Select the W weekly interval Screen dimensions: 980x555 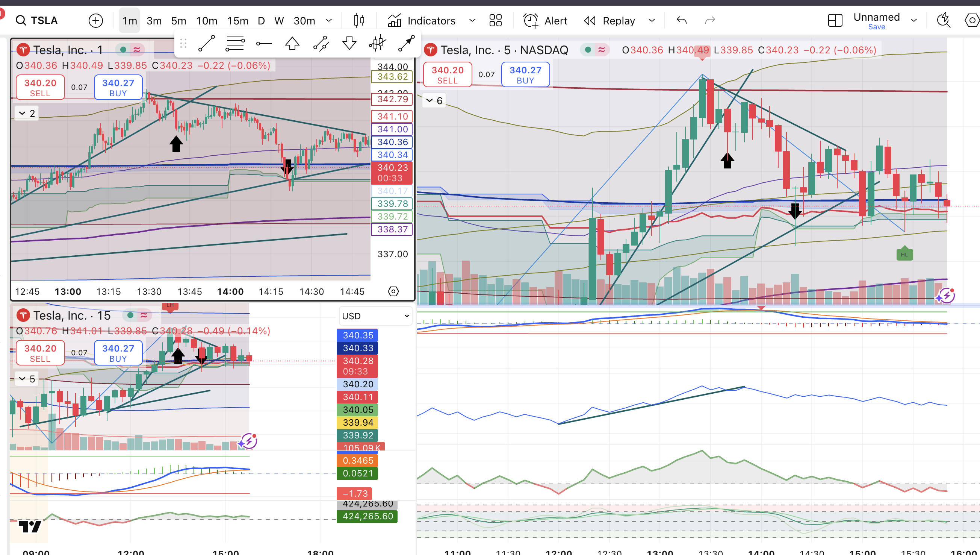tap(279, 21)
